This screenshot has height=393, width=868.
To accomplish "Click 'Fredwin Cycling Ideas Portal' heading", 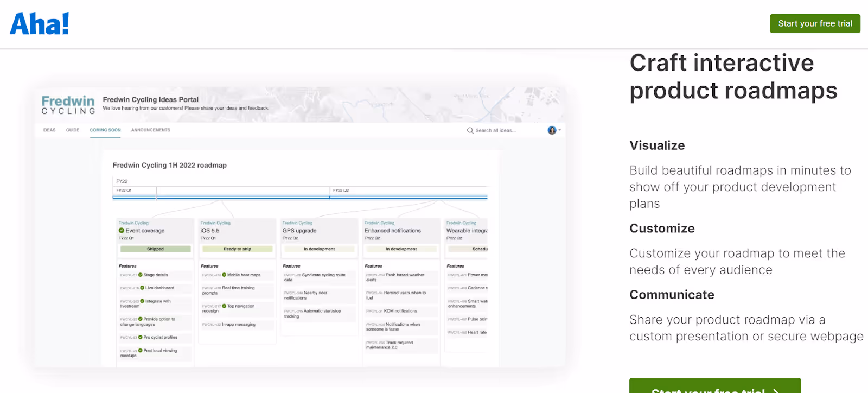I will click(151, 100).
